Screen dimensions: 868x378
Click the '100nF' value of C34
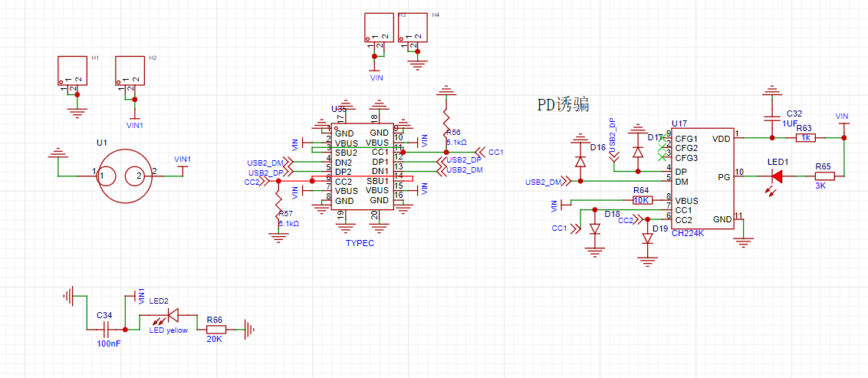pyautogui.click(x=109, y=343)
